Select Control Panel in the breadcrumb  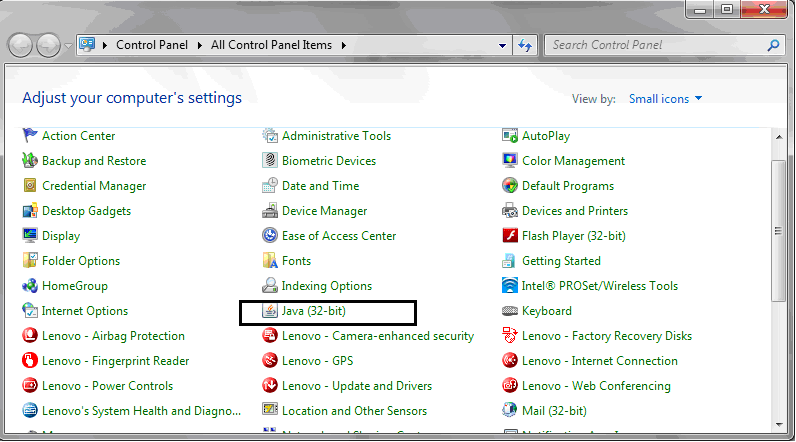(152, 45)
